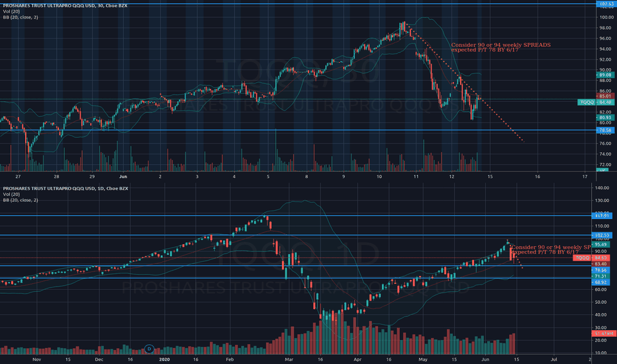617x364 pixels.
Task: Select the 102.53 blue price label on top chart
Action: click(x=606, y=4)
